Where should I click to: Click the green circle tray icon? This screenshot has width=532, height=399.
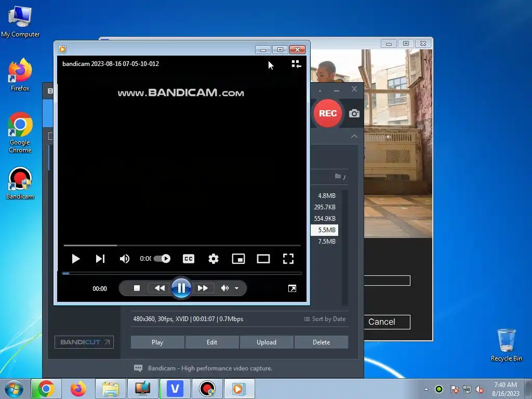439,389
